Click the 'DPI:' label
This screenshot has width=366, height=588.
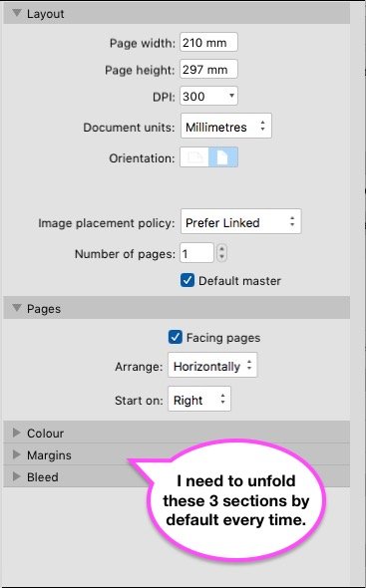pos(164,97)
